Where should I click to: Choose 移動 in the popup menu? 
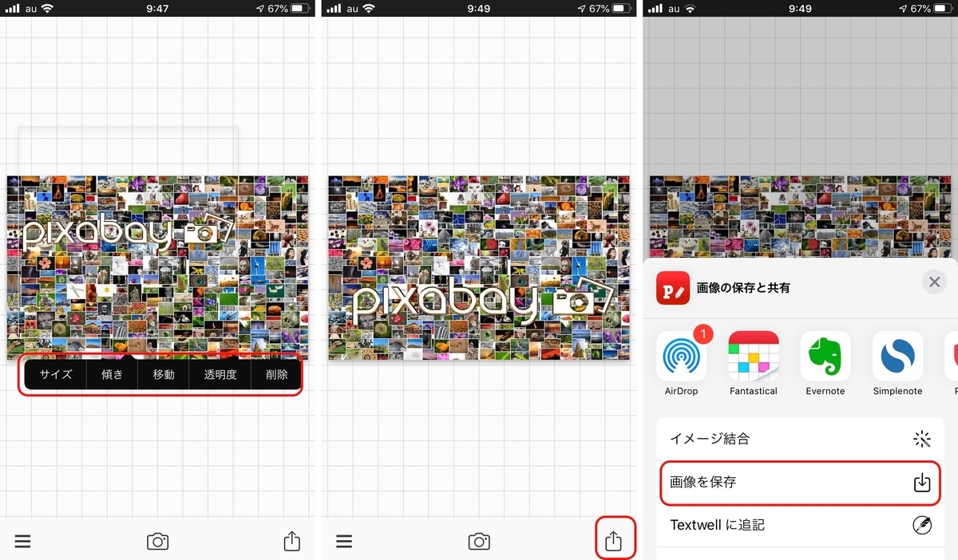click(x=163, y=374)
